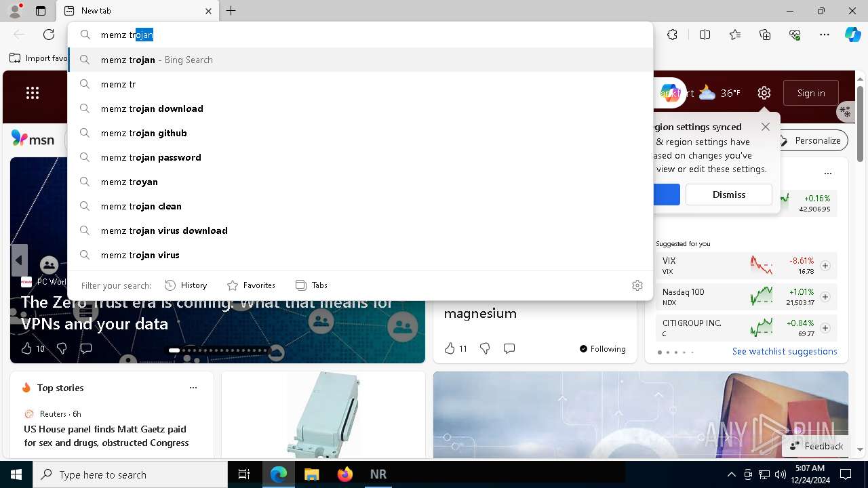Show hidden system tray icons
This screenshot has width=868, height=488.
[x=731, y=474]
